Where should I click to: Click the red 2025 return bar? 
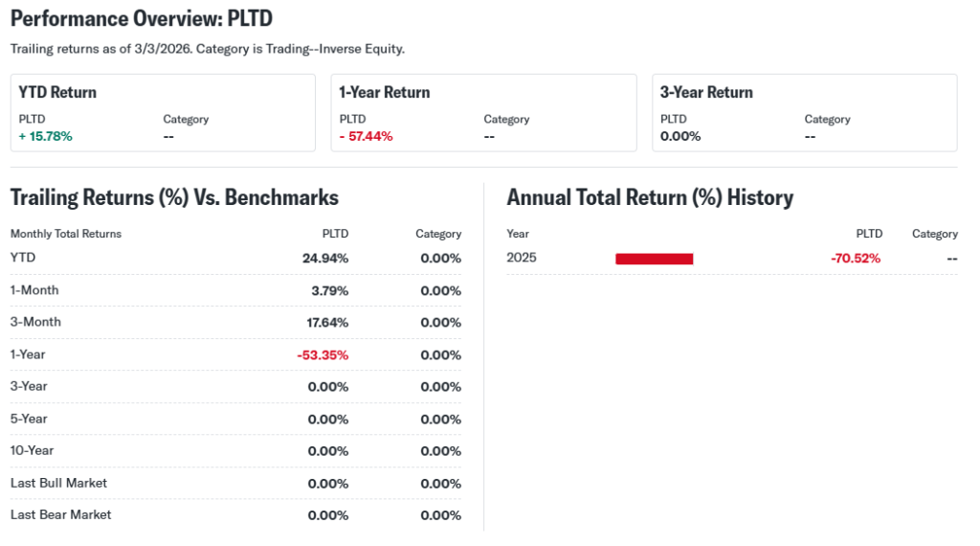pos(654,259)
